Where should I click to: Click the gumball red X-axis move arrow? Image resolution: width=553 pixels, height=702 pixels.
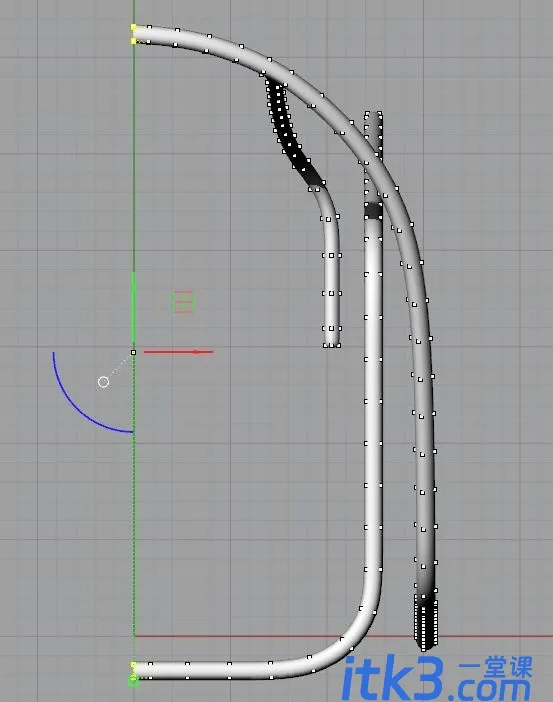178,352
